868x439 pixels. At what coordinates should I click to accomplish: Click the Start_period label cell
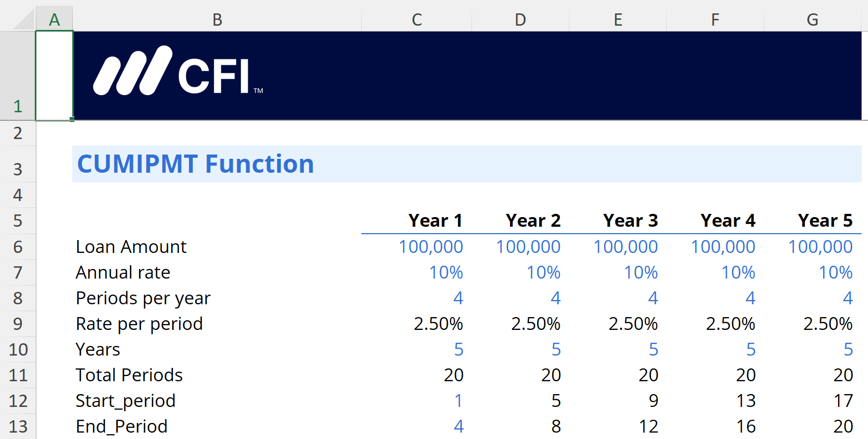click(x=126, y=401)
